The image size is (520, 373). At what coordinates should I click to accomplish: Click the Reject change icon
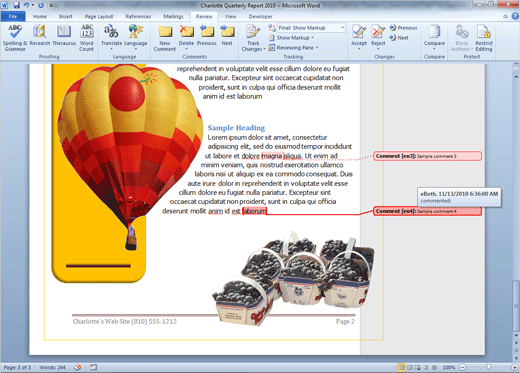378,32
